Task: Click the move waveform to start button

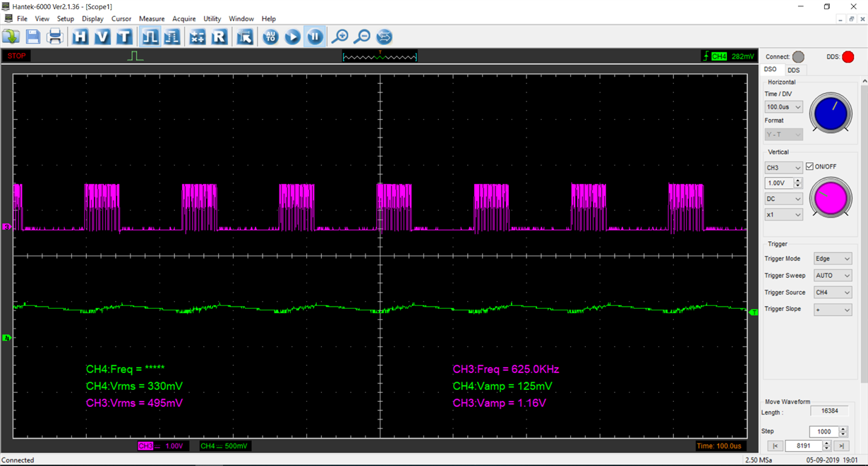Action: click(x=775, y=446)
